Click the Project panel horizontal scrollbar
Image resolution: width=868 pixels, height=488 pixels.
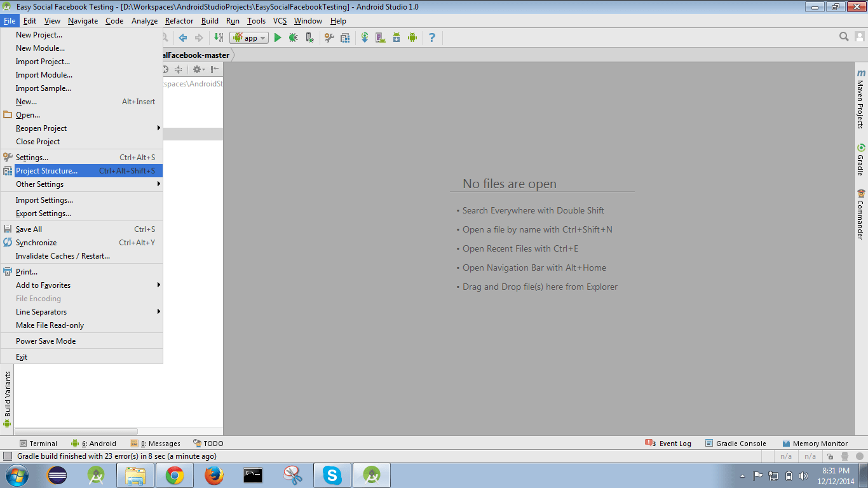76,431
